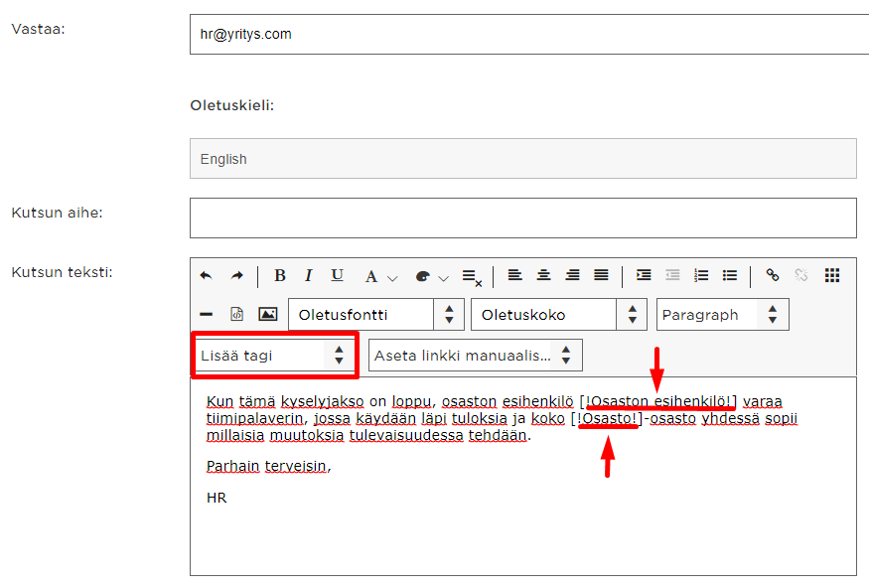Click the Vastaa email input field
Image resolution: width=869 pixels, height=588 pixels.
tap(528, 35)
